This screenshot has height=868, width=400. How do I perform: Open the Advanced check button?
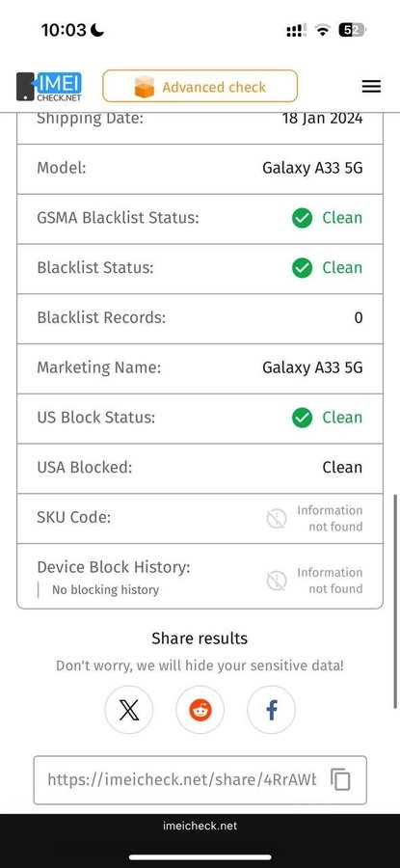[x=200, y=87]
